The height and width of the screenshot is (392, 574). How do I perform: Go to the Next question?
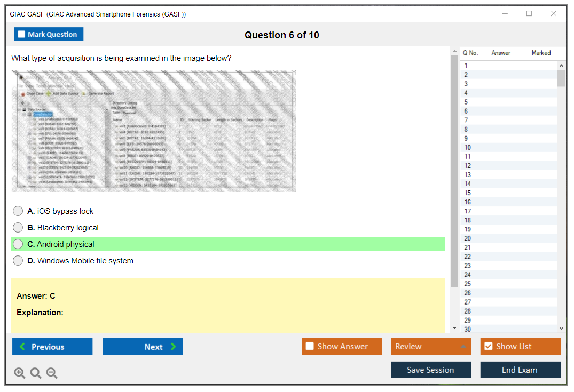143,347
